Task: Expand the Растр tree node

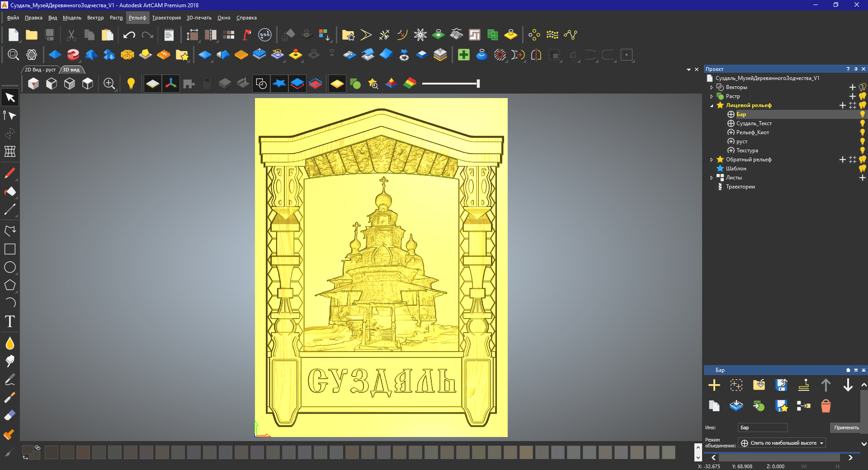Action: coord(712,96)
